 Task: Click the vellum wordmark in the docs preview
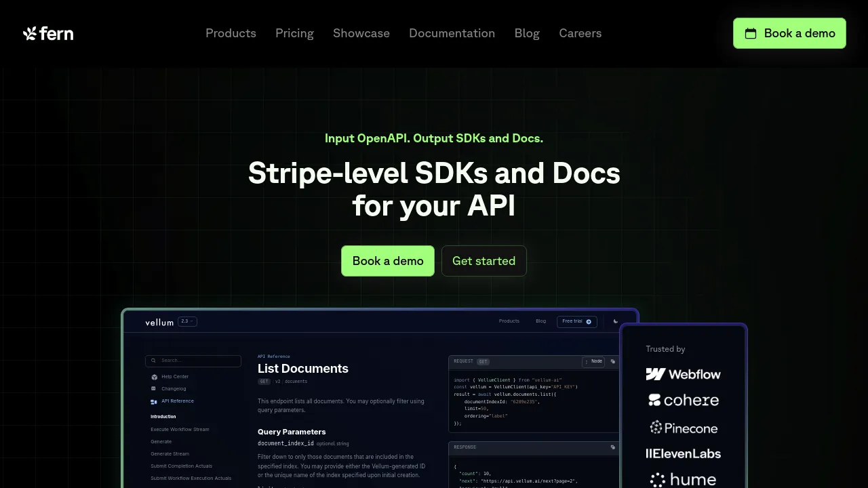pyautogui.click(x=159, y=322)
